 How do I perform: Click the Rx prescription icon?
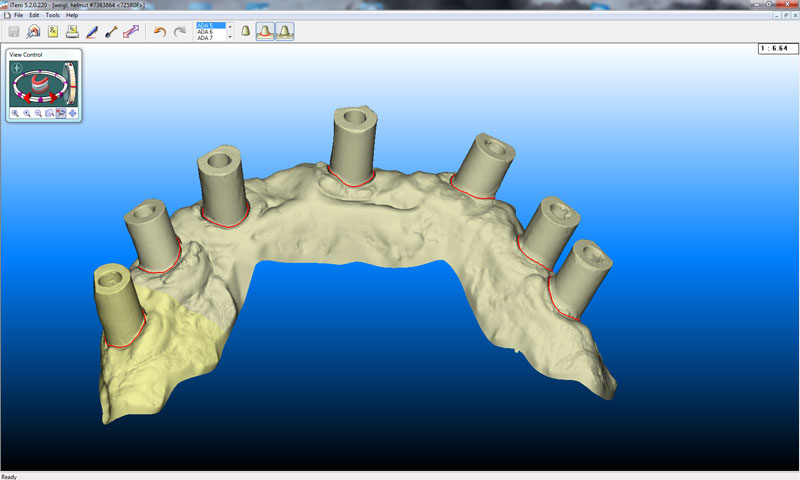point(52,32)
